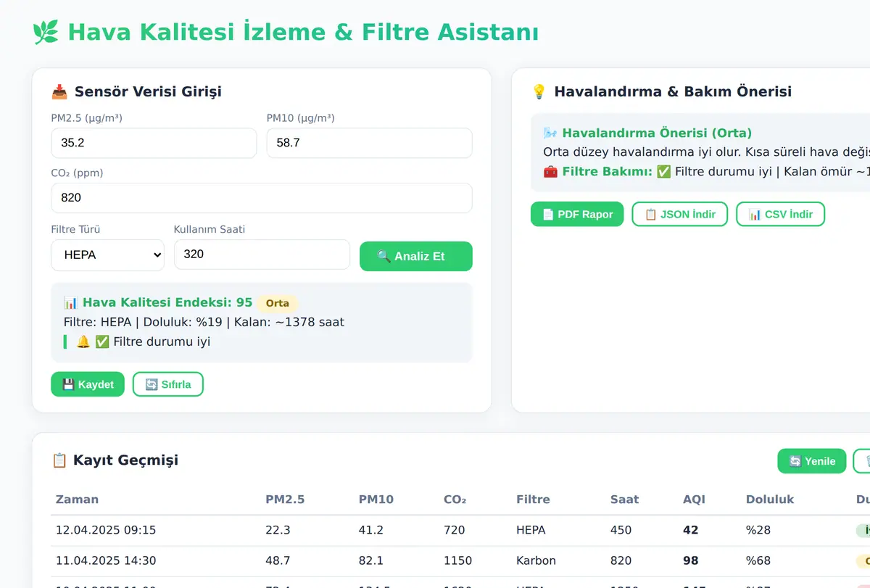Click the Orta badge next to air index

coord(278,303)
